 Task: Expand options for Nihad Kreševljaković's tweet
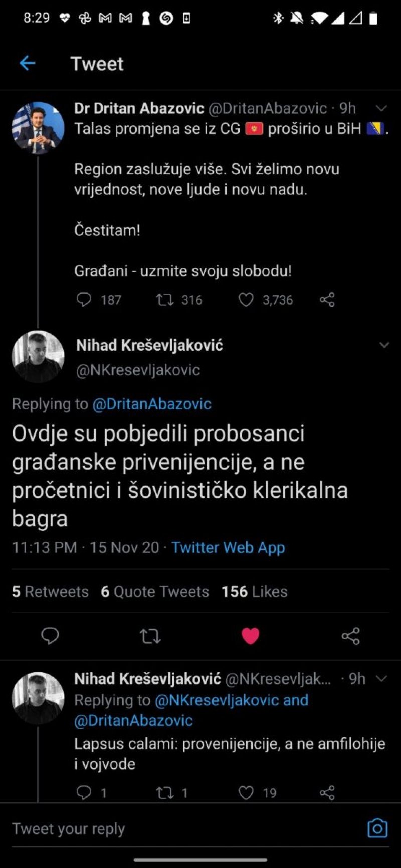pos(384,345)
